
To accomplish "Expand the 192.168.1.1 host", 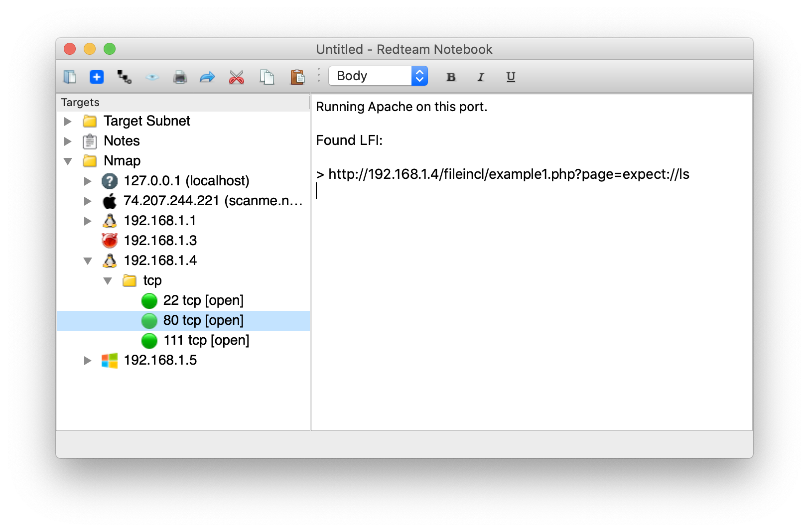I will click(x=88, y=221).
